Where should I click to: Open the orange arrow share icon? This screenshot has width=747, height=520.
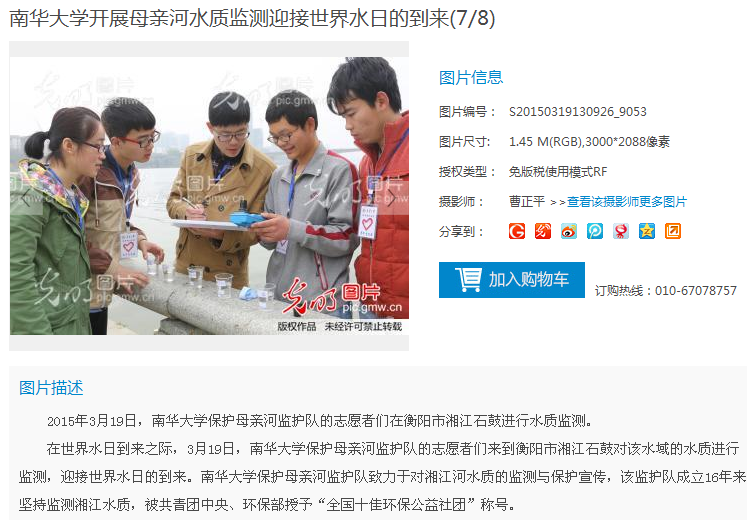673,231
